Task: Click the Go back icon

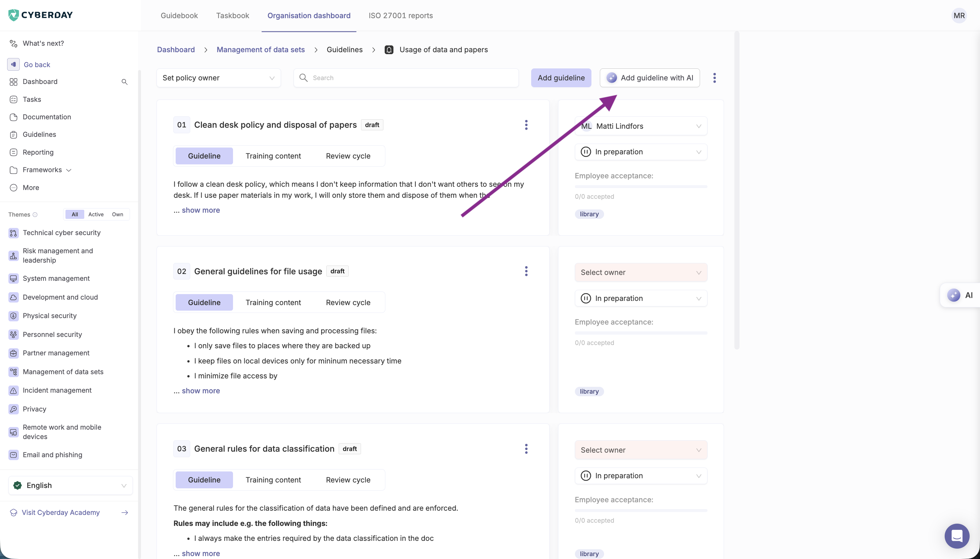Action: pyautogui.click(x=13, y=65)
